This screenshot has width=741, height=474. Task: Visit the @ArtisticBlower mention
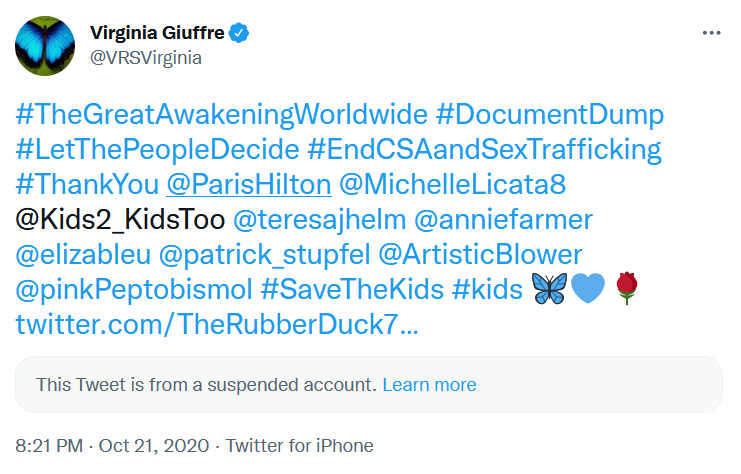tap(480, 255)
